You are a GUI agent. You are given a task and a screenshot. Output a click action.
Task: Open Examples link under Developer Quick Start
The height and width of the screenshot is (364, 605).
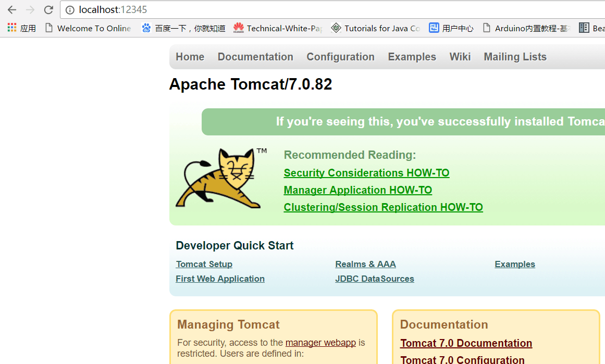(x=515, y=264)
